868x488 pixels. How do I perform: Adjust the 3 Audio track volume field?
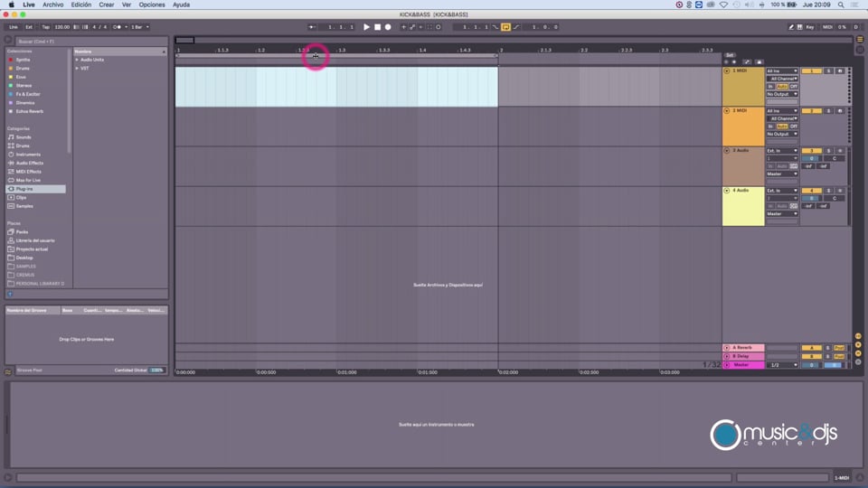tap(812, 158)
